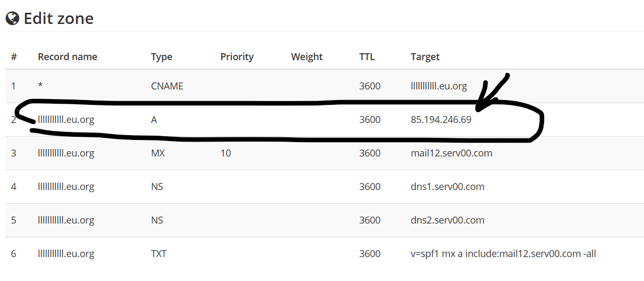Click the MX priority value 10
Image resolution: width=644 pixels, height=281 pixels.
pos(226,153)
